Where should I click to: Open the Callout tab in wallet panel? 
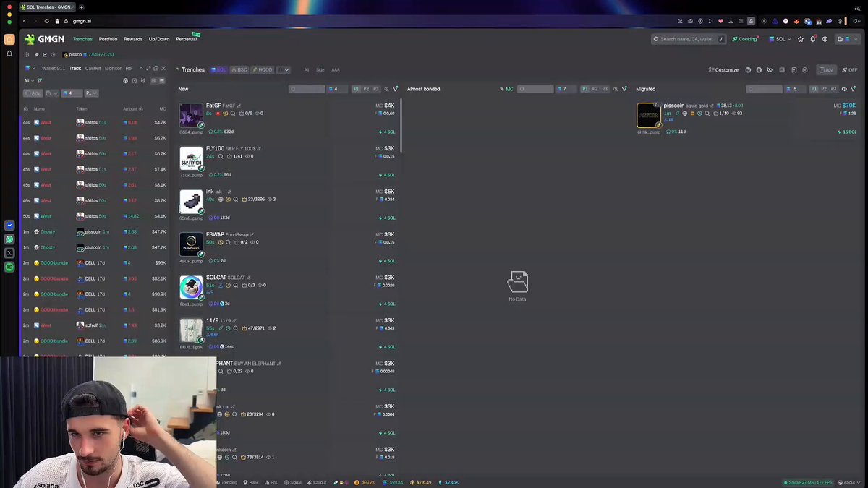(93, 69)
